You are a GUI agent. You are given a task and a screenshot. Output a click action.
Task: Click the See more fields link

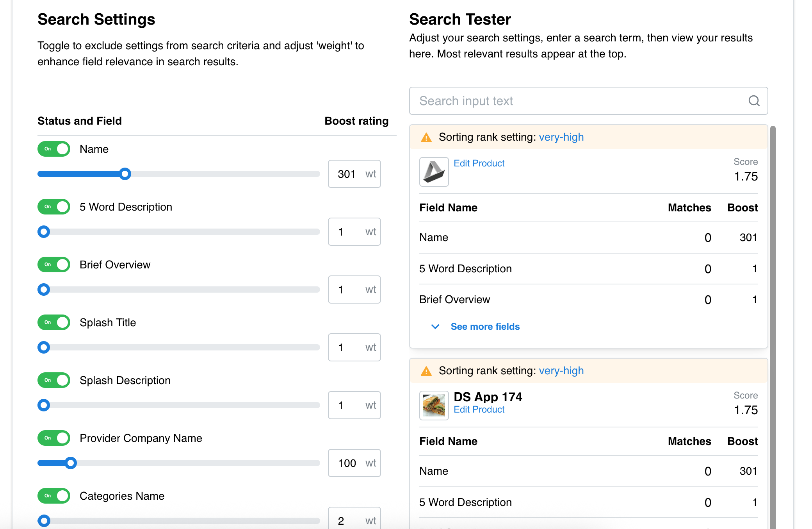tap(485, 327)
